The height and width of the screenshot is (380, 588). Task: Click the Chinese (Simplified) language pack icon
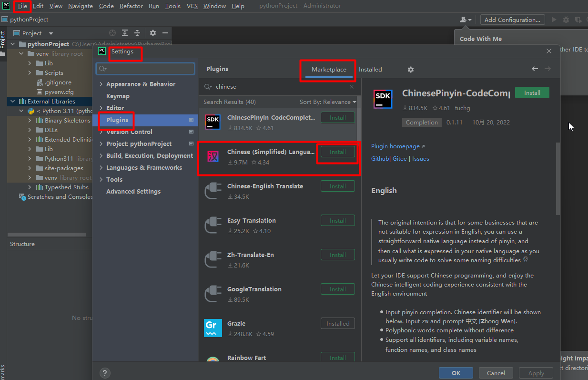[x=213, y=156]
